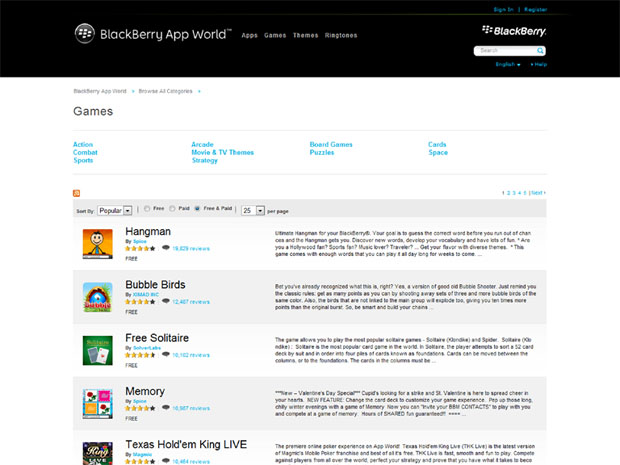Open the Memory title

pyautogui.click(x=145, y=391)
